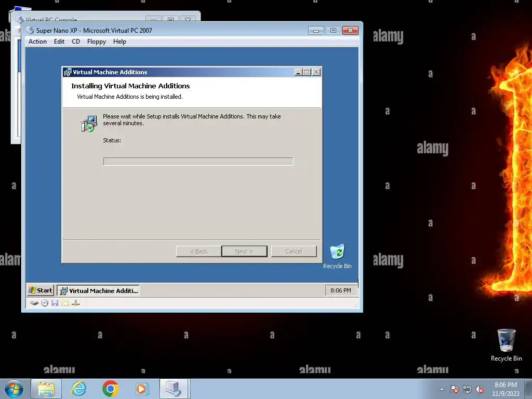Minimize the Super Nano XP window

[316, 31]
